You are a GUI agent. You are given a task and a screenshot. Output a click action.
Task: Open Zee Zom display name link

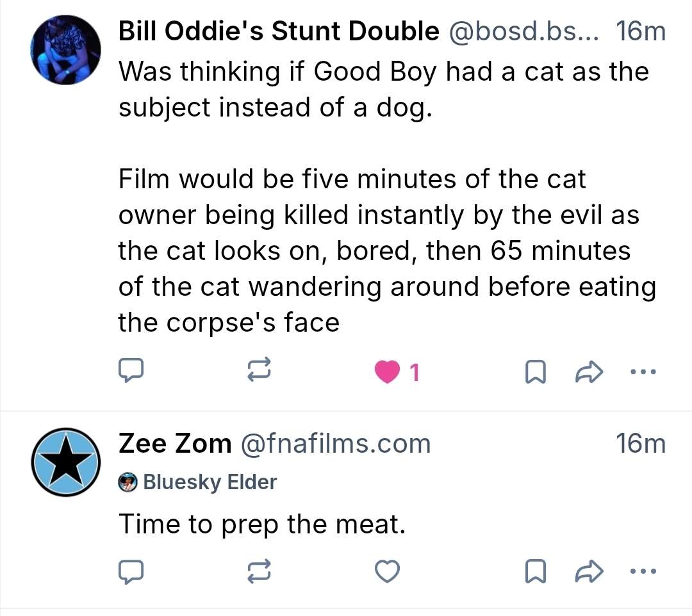(x=174, y=443)
